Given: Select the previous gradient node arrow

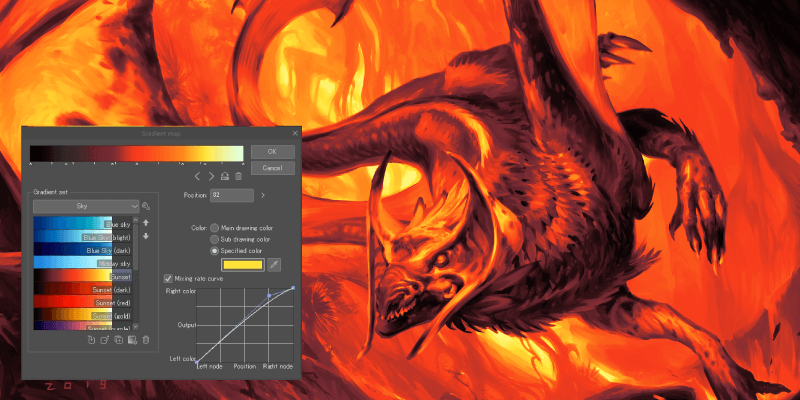Looking at the screenshot, I should click(197, 177).
